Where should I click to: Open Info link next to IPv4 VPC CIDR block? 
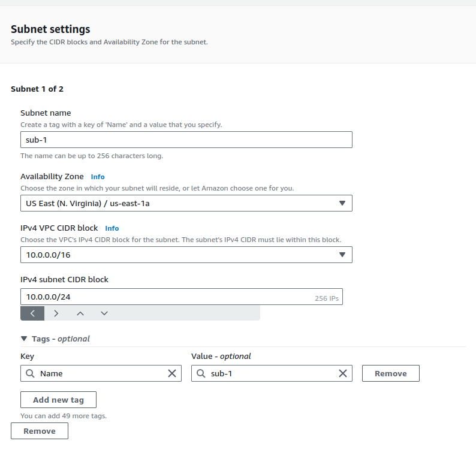(x=112, y=228)
